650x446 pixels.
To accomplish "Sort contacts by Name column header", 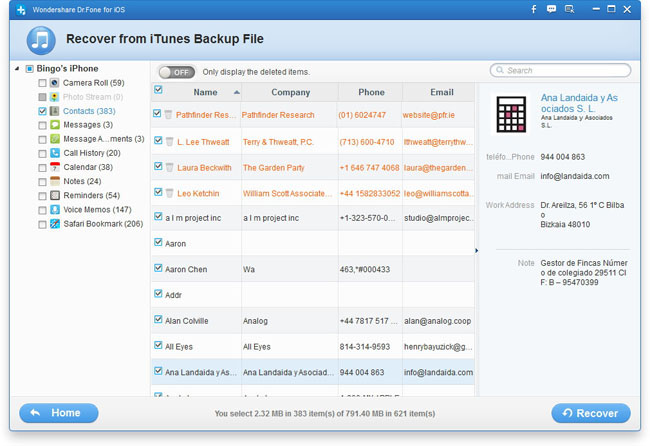I will pyautogui.click(x=205, y=92).
